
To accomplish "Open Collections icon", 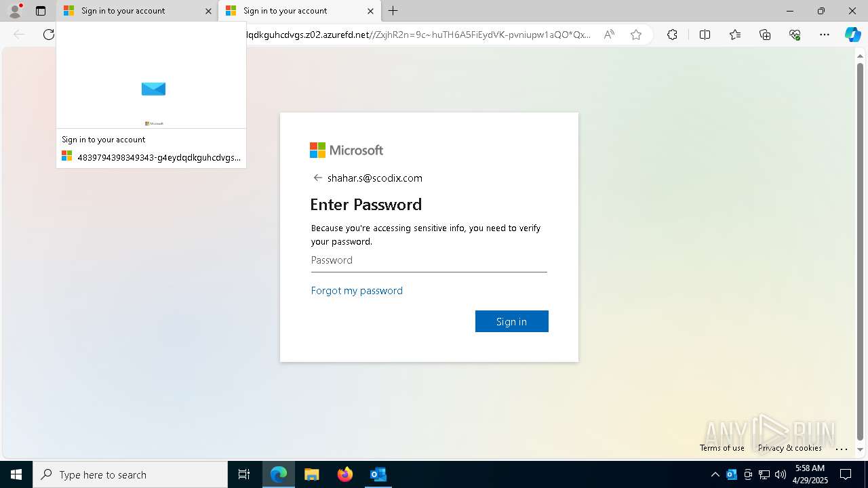I will tap(765, 35).
